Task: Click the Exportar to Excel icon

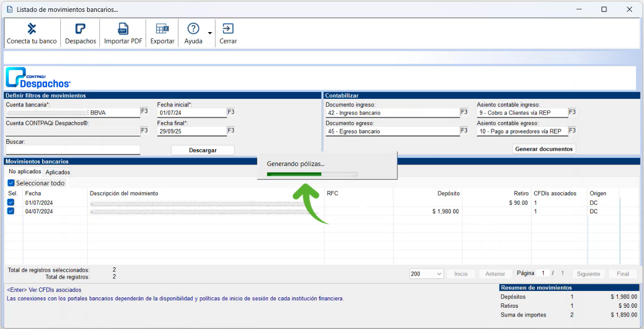Action: point(162,29)
